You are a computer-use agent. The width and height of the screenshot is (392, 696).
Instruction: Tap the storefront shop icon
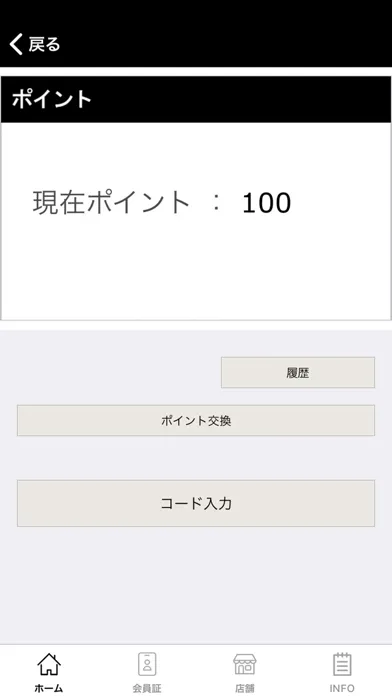point(245,664)
